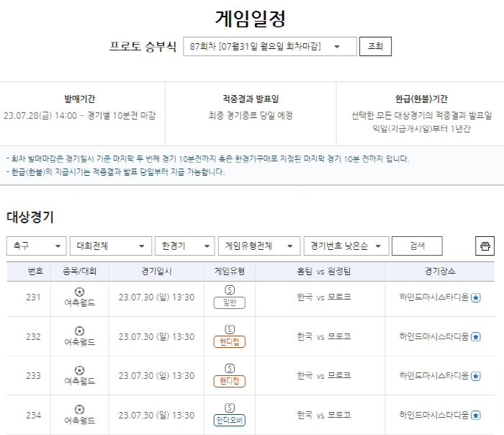Screen dimensions: 504x435
Task: Open the 게임유형전체 game type dropdown
Action: [259, 246]
